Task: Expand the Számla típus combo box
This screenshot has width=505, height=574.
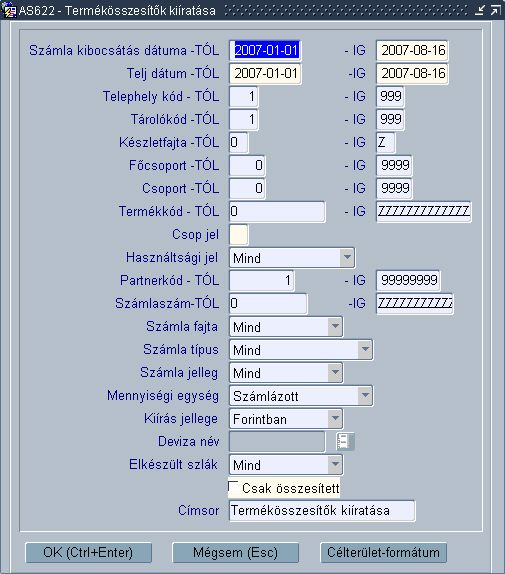Action: tap(365, 349)
